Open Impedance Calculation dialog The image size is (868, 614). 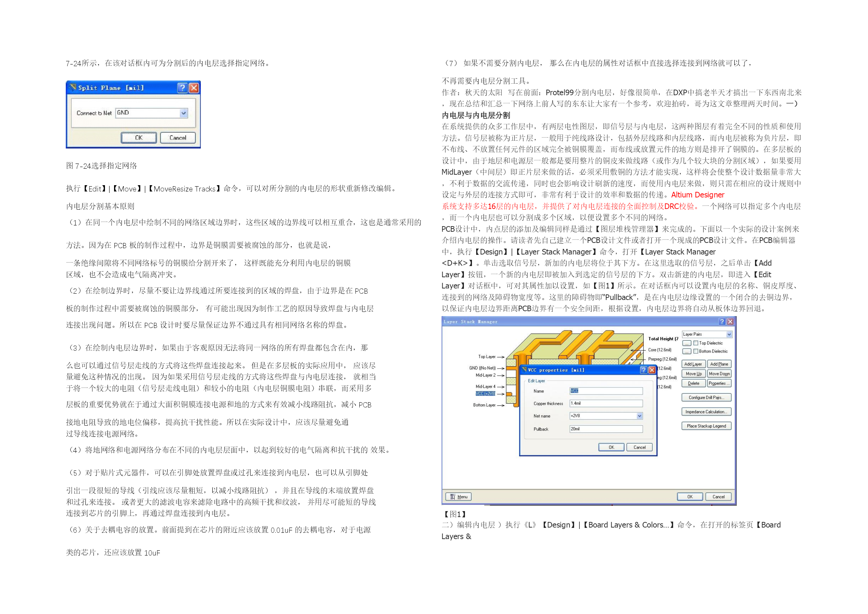706,412
